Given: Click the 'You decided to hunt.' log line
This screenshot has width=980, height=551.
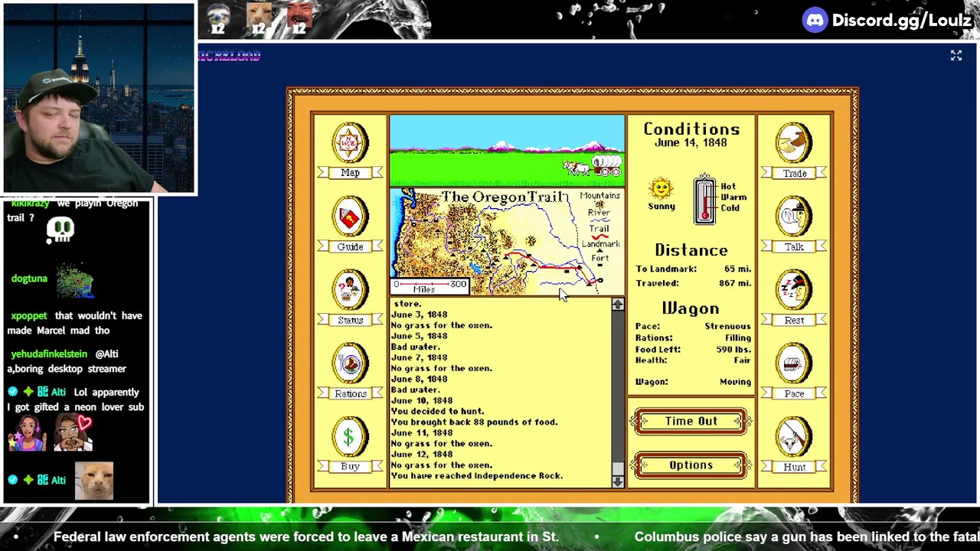Looking at the screenshot, I should [437, 412].
